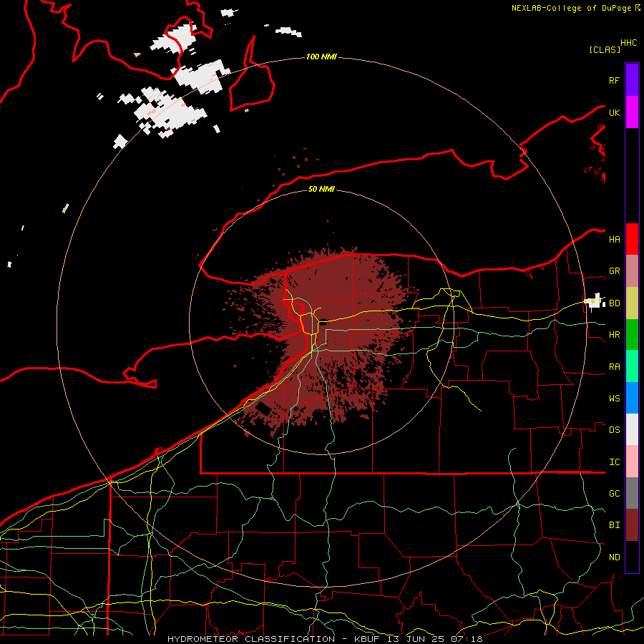Select the IC pink legend swatch
Image resolution: width=644 pixels, height=644 pixels.
[x=632, y=462]
